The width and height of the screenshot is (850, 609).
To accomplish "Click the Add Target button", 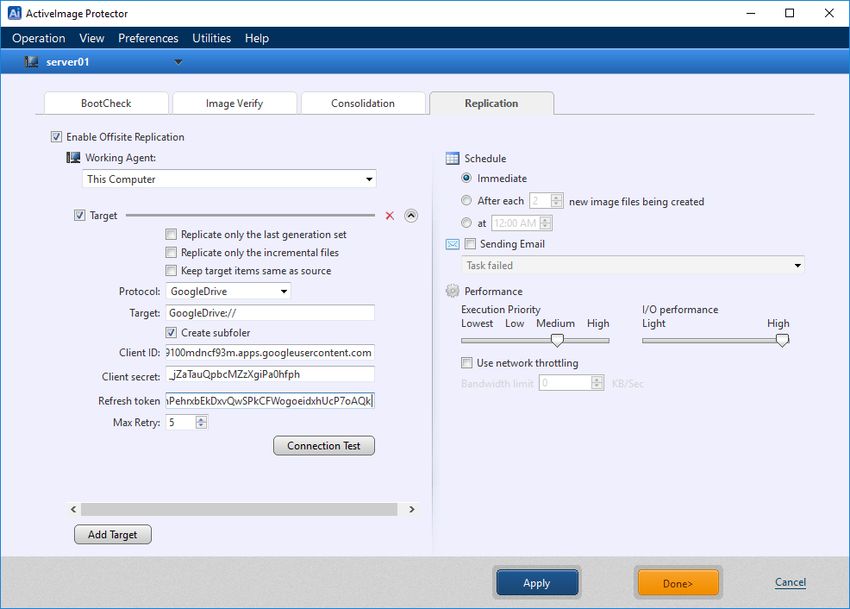I will pyautogui.click(x=113, y=535).
